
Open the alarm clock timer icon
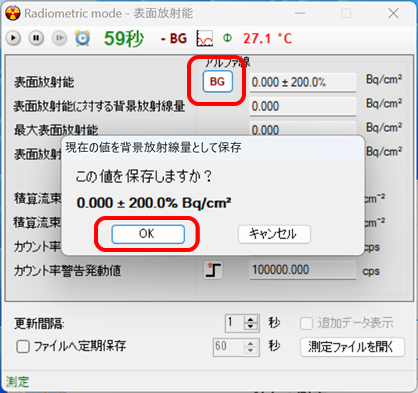(x=82, y=38)
